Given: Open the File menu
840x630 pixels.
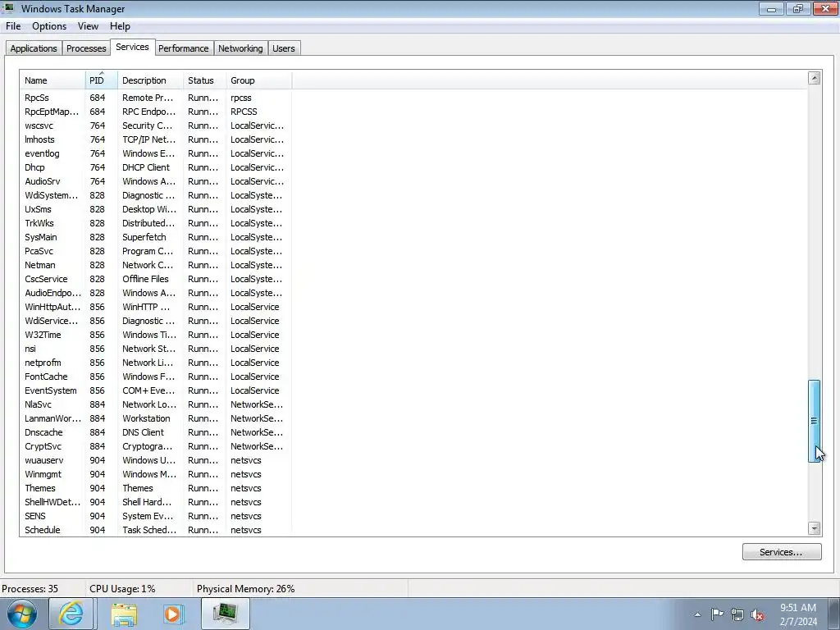Looking at the screenshot, I should point(13,26).
